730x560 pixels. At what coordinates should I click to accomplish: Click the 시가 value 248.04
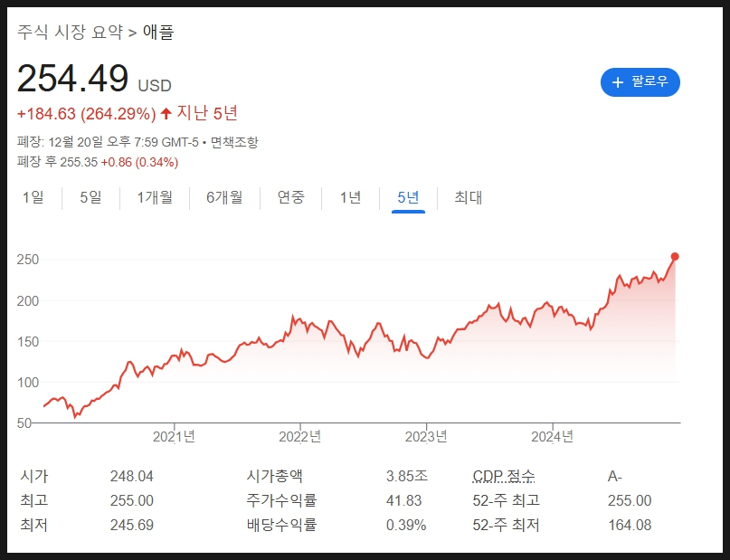tap(132, 476)
